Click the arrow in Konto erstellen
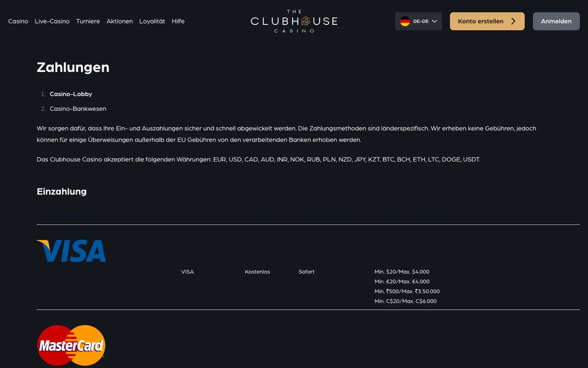Image resolution: width=588 pixels, height=368 pixels. [x=513, y=21]
